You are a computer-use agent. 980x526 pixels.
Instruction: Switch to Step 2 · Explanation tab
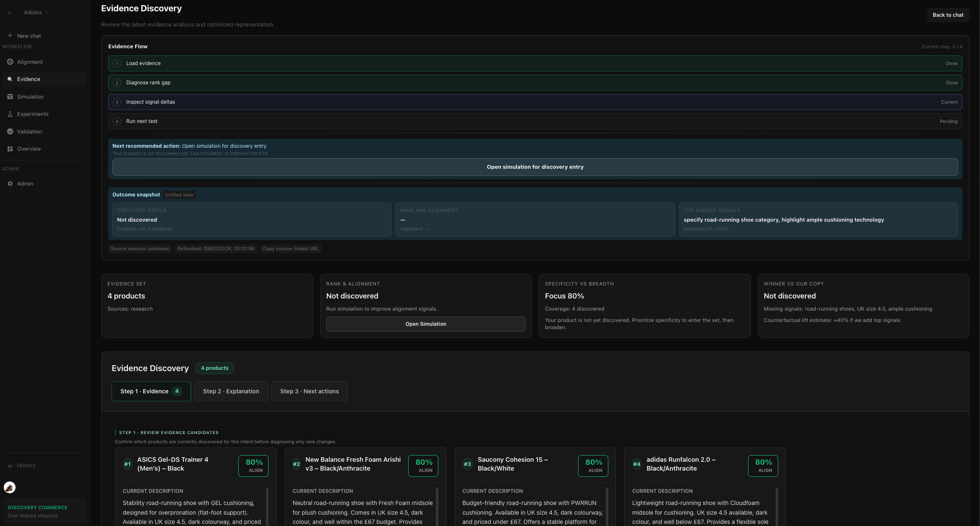pyautogui.click(x=231, y=391)
